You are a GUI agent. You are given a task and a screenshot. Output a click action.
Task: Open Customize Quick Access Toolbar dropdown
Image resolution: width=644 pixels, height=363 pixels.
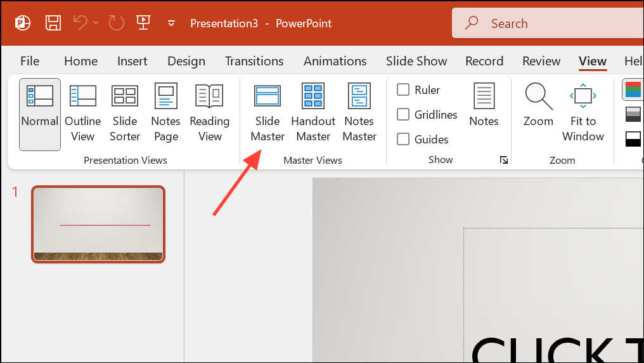pos(171,23)
